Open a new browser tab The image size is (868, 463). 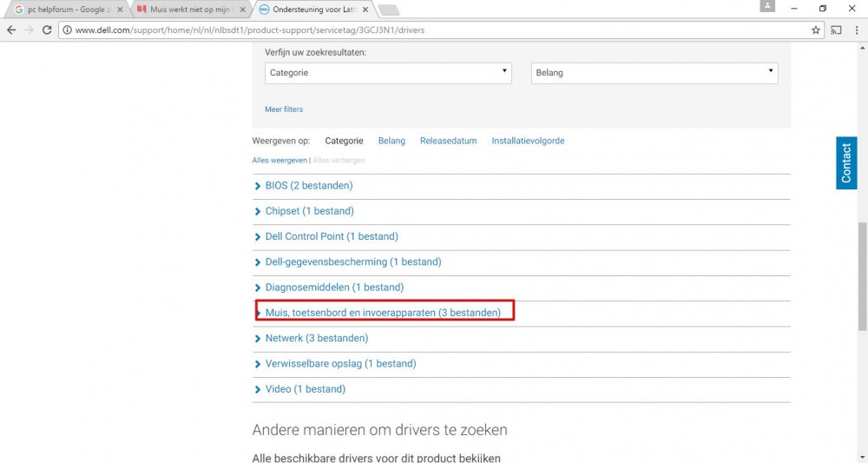click(388, 10)
